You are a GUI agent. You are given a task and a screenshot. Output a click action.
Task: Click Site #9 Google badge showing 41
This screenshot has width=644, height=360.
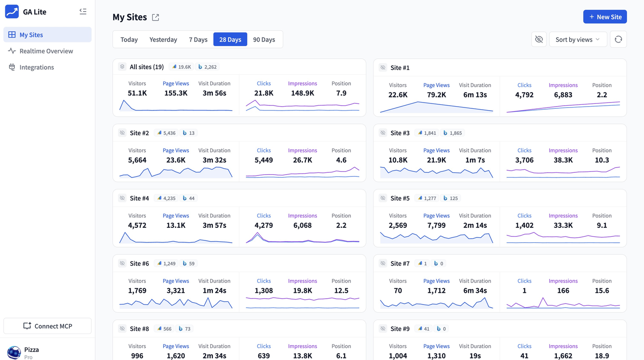(x=424, y=329)
